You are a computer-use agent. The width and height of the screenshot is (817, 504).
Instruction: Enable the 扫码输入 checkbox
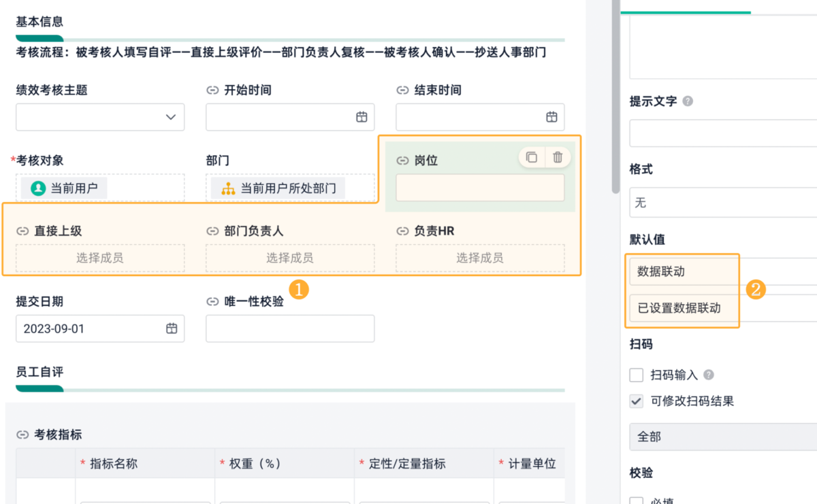(637, 375)
